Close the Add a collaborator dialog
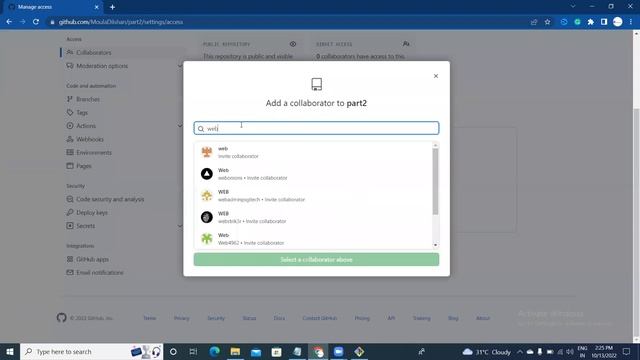This screenshot has width=640, height=360. click(436, 76)
